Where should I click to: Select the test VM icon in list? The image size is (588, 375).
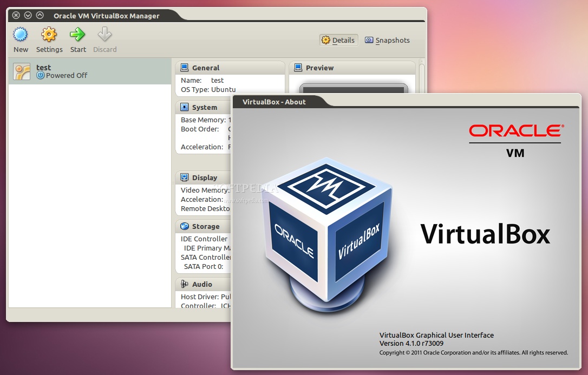[x=21, y=71]
